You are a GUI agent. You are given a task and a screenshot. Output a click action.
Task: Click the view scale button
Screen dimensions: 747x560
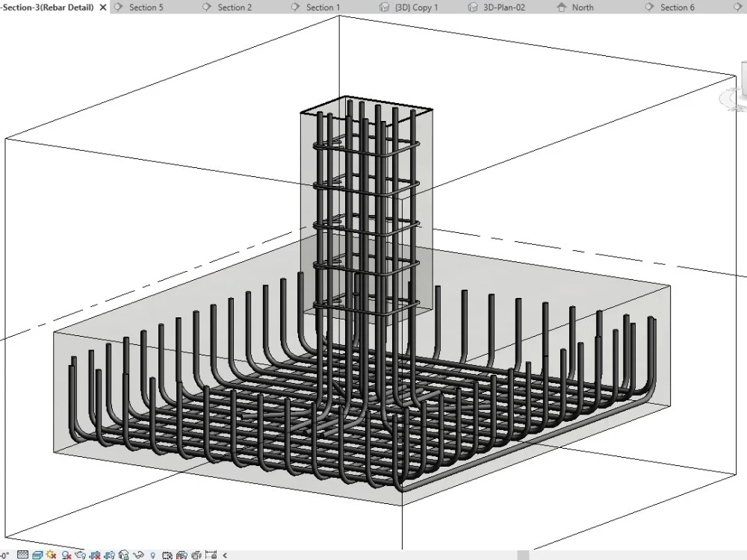[6, 554]
